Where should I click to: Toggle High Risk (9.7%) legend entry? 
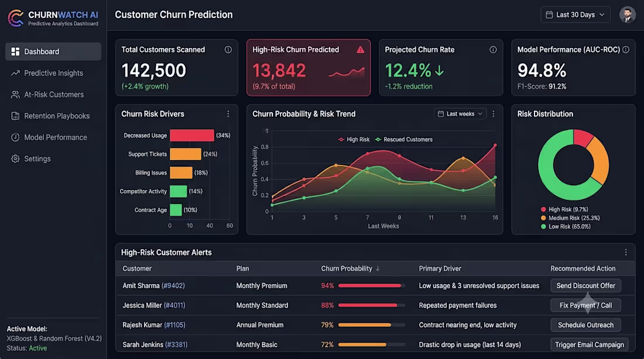[x=564, y=209]
